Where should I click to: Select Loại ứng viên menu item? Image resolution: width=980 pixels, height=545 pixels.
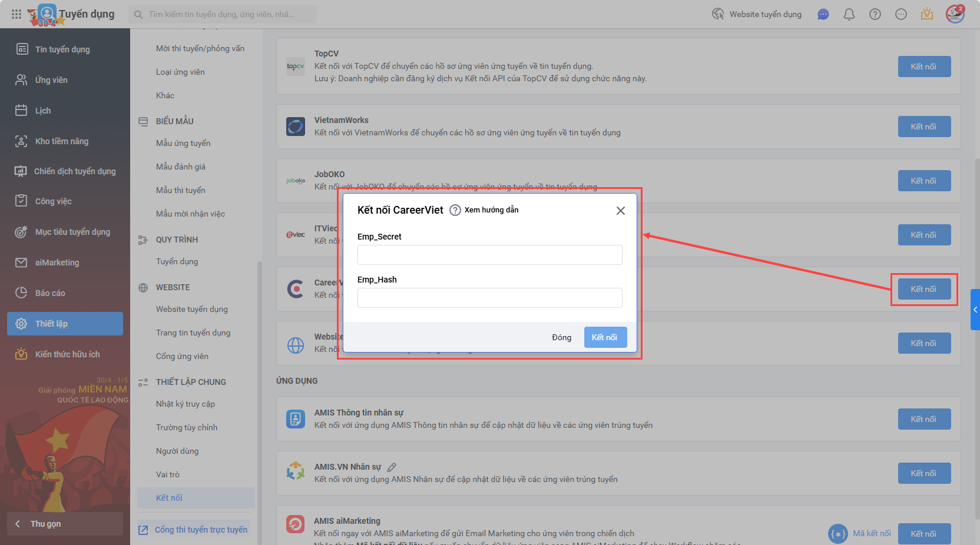(x=180, y=72)
